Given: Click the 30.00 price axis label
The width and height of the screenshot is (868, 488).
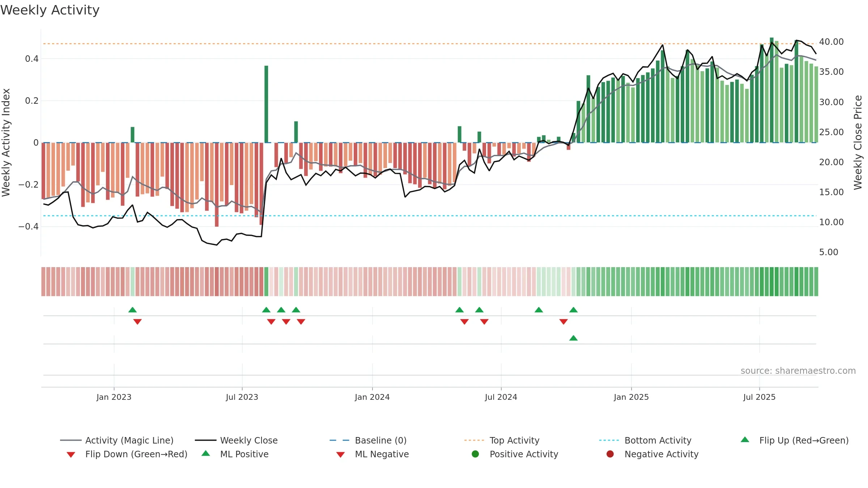Looking at the screenshot, I should [831, 102].
